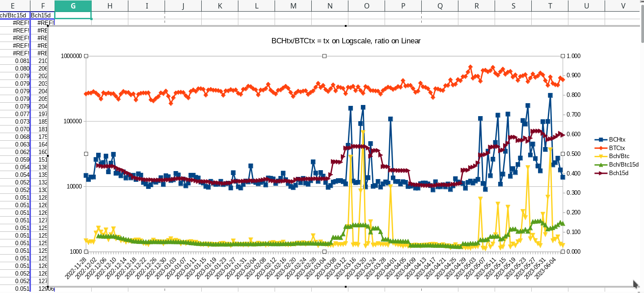Click the active cell in column G

click(73, 15)
